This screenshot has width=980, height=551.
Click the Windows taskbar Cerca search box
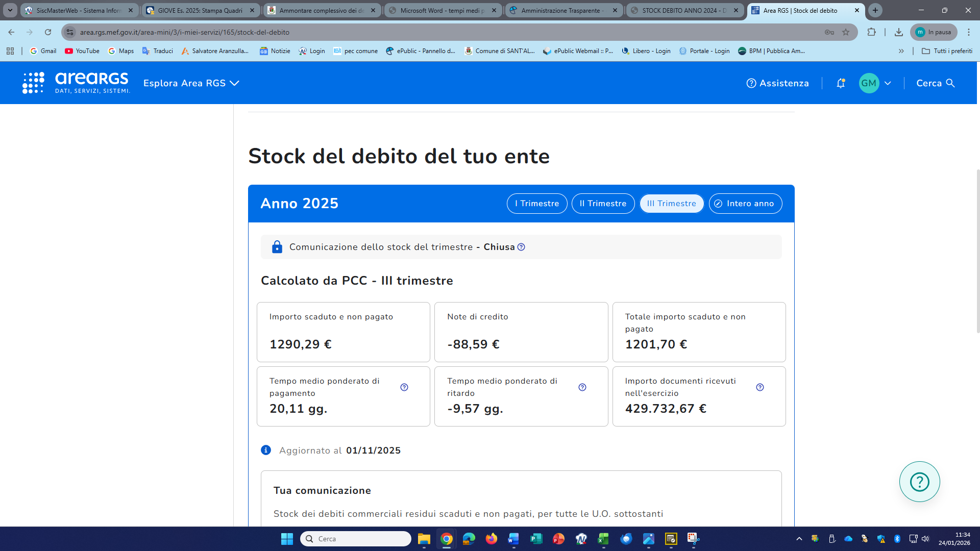356,539
